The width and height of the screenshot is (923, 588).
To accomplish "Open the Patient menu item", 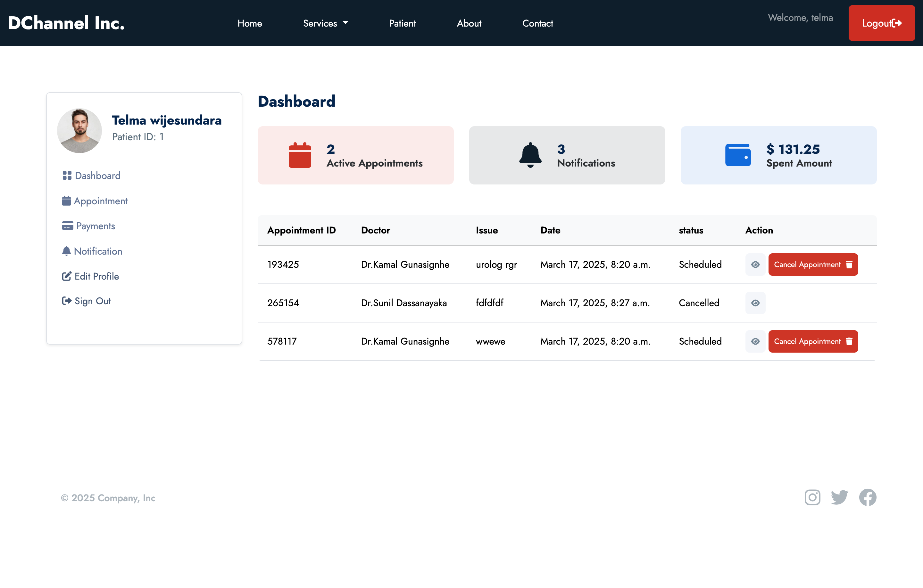I will (402, 23).
